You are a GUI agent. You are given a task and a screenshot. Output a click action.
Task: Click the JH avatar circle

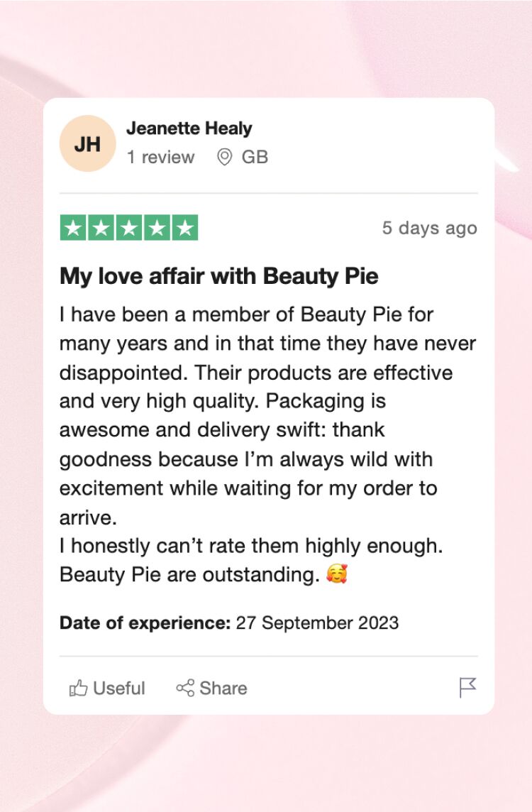[x=87, y=143]
